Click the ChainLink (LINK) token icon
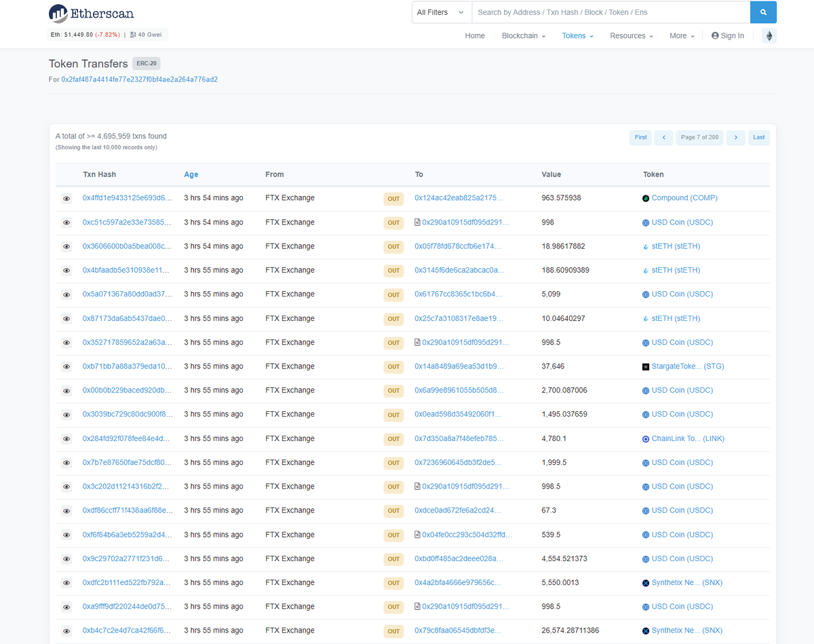Viewport: 814px width, 644px height. [646, 439]
